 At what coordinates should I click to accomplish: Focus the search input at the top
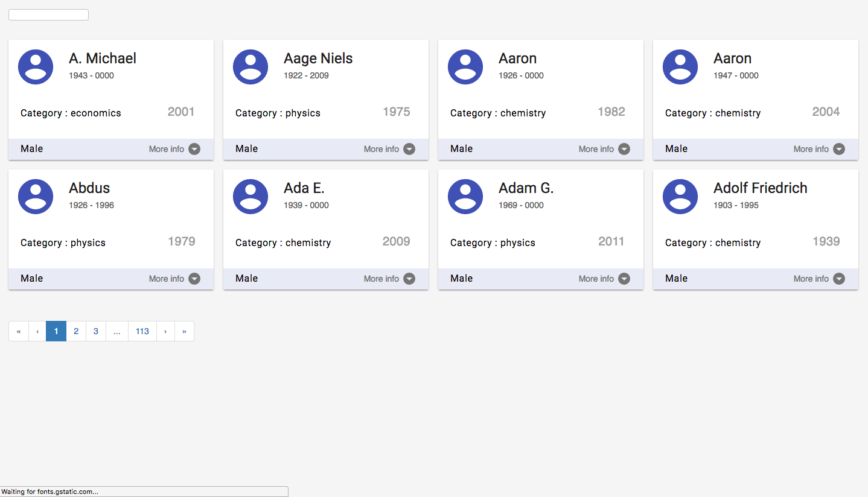pyautogui.click(x=48, y=15)
